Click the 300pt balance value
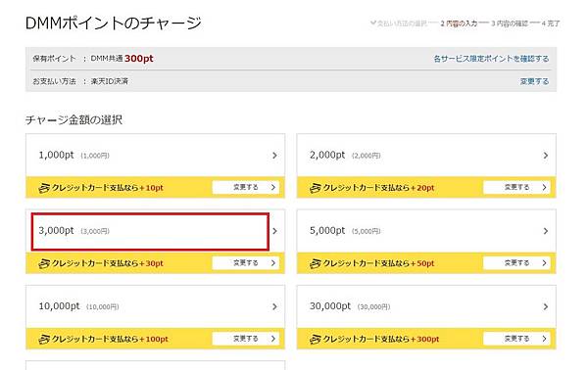The width and height of the screenshot is (588, 370). click(139, 59)
